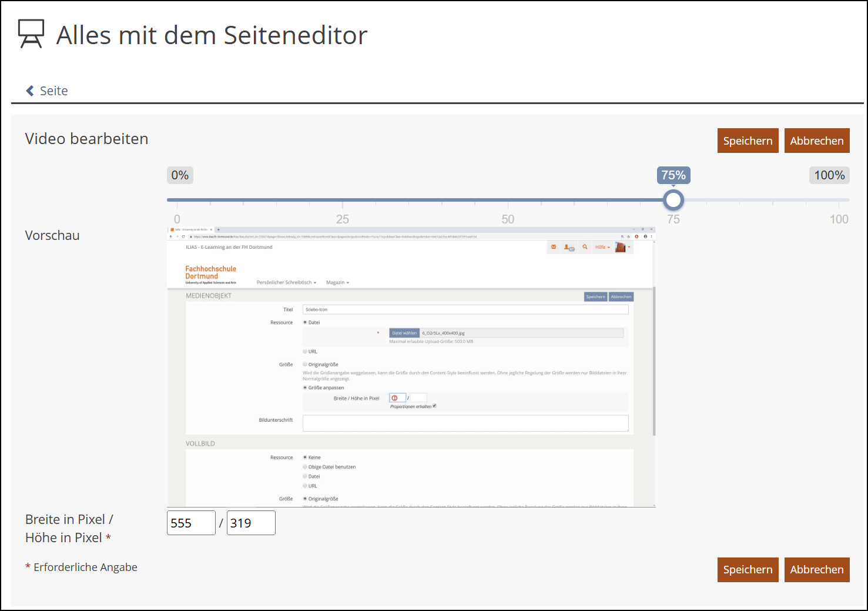Expand the Magazin dropdown in preview

click(337, 283)
